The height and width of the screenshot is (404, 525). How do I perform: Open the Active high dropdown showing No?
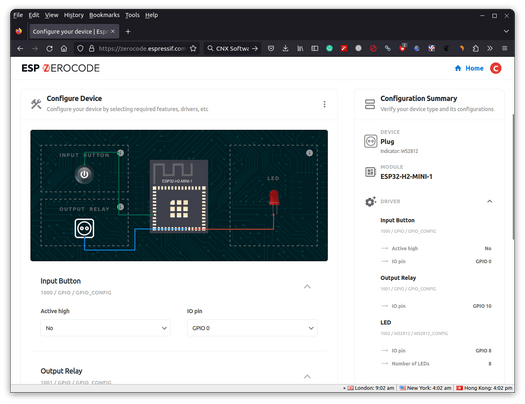105,328
